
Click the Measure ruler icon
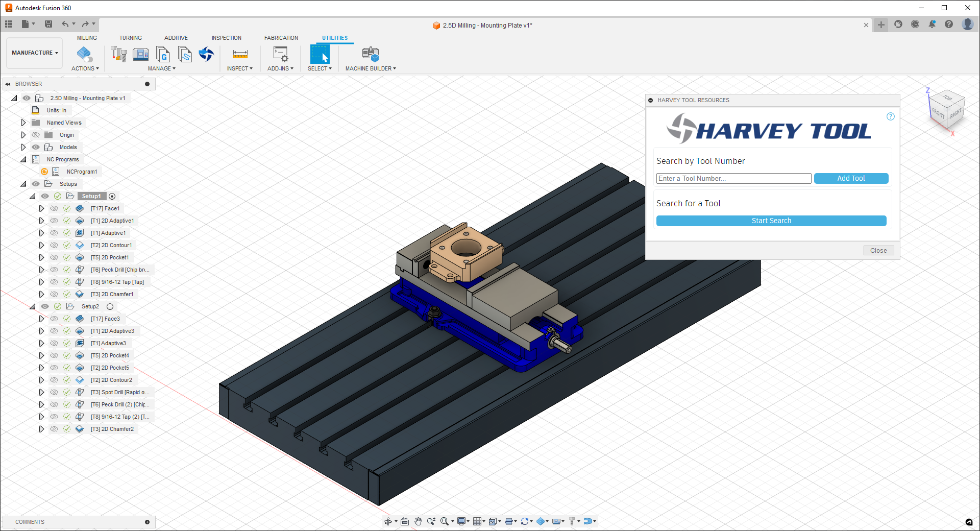point(240,54)
